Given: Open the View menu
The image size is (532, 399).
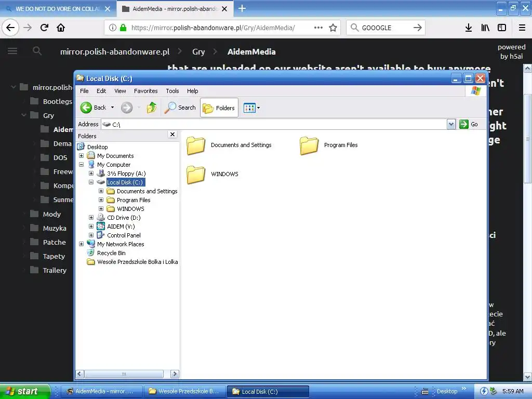Looking at the screenshot, I should 120,91.
